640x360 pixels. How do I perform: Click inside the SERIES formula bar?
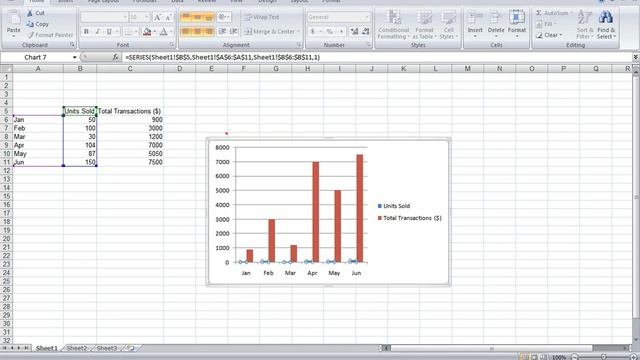[x=376, y=58]
